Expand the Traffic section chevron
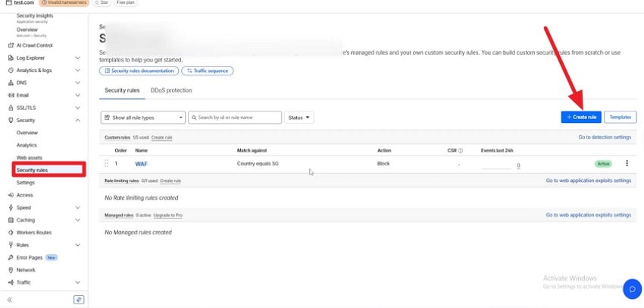The image size is (644, 308). click(77, 282)
